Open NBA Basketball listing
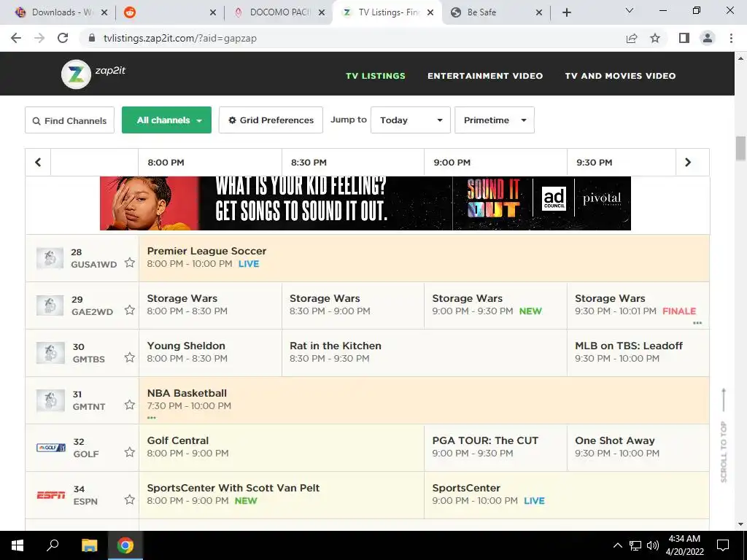The width and height of the screenshot is (747, 560). (424, 400)
